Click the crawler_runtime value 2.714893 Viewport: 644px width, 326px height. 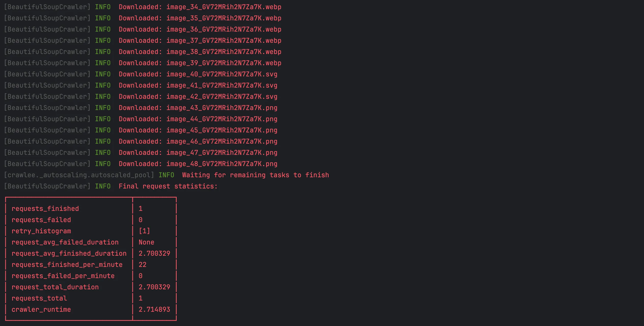coord(154,309)
